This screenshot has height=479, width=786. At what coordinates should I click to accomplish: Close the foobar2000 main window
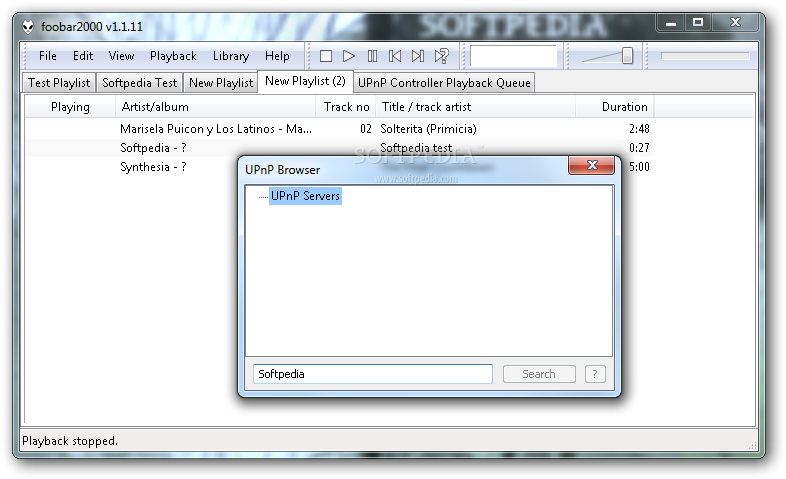pyautogui.click(x=735, y=23)
